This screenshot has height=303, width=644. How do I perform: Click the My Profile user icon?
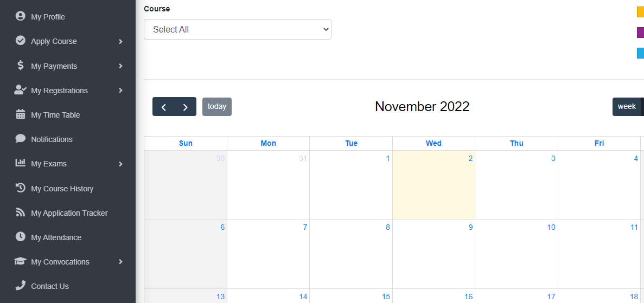tap(20, 16)
